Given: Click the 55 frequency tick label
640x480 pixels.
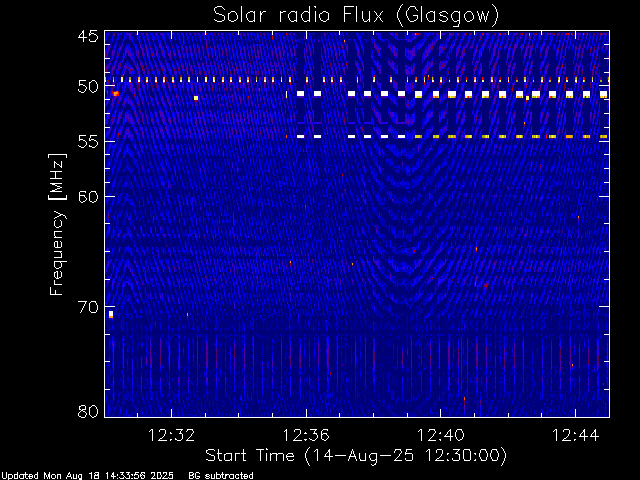Looking at the screenshot, I should [88, 142].
